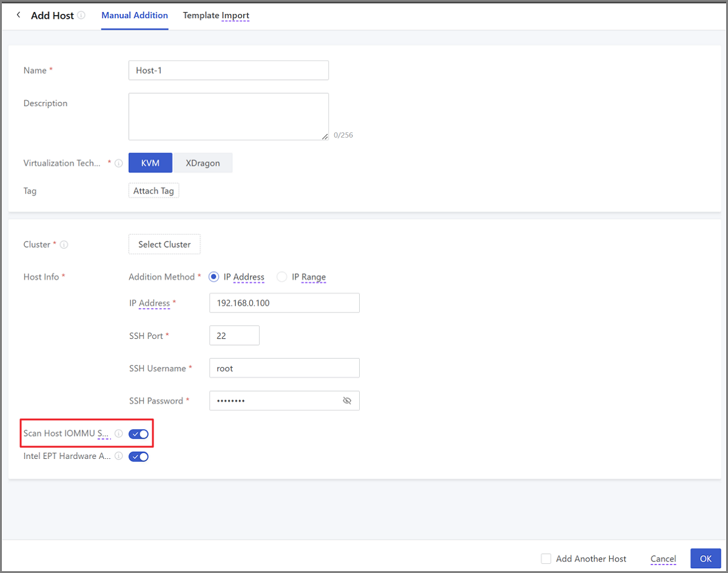Click info icon beside Virtualization Tech label
The image size is (728, 573).
(119, 163)
